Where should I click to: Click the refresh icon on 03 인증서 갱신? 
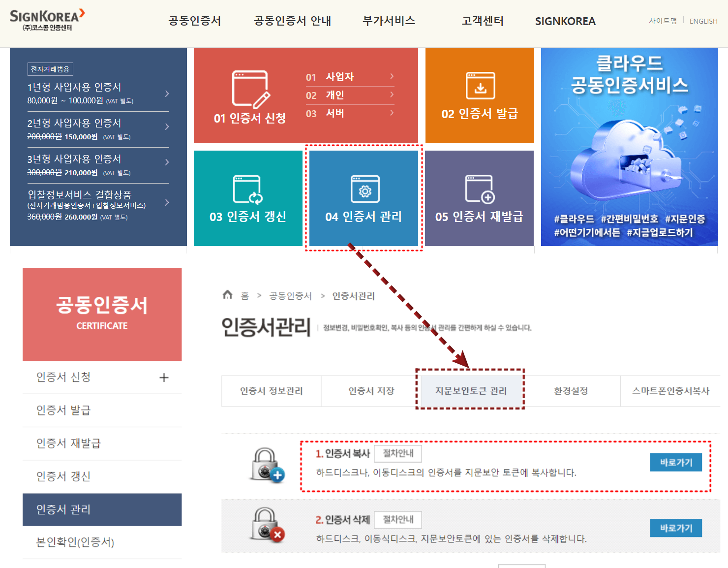[x=248, y=188]
